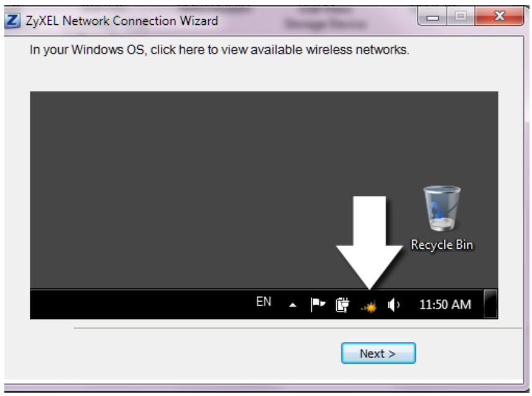Click the ZyXEL Z logo in title bar
Viewport: 532px width, 396px height.
point(12,21)
